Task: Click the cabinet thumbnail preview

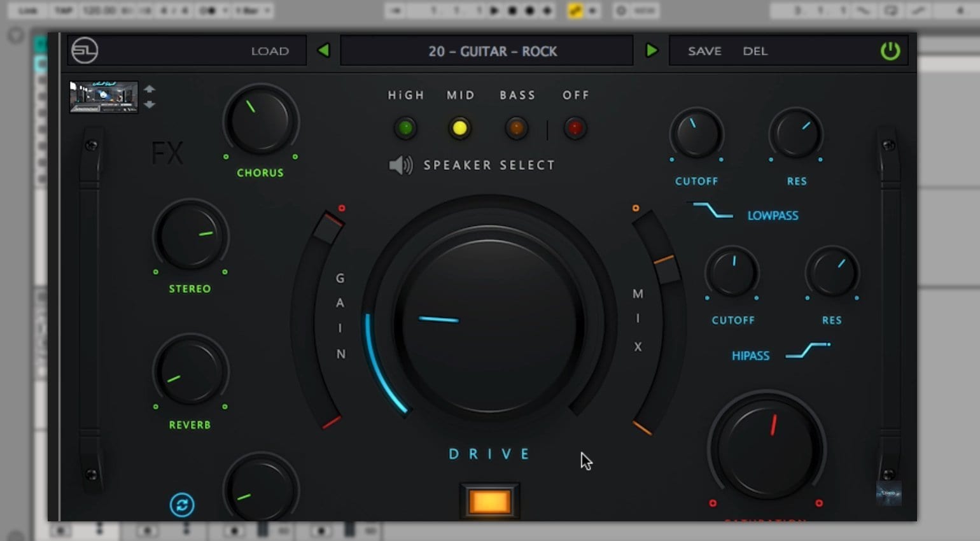Action: pos(104,97)
